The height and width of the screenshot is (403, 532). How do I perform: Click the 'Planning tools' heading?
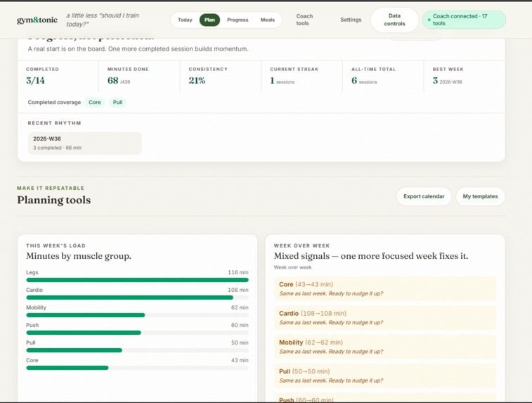[54, 200]
